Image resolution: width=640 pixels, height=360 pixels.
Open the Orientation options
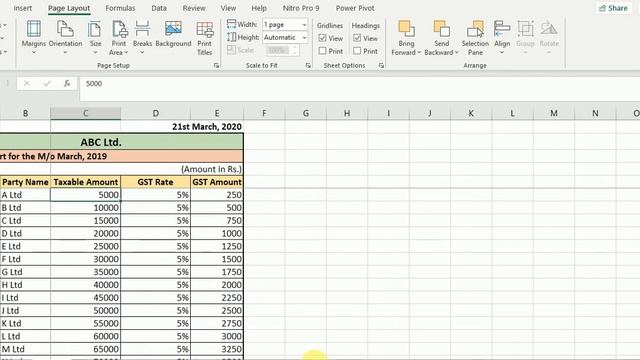point(65,38)
